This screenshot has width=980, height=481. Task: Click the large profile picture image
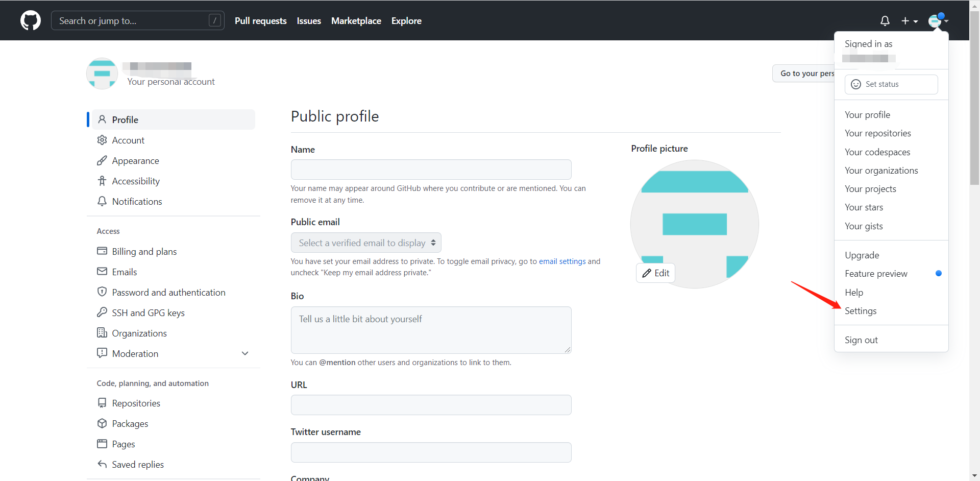click(x=695, y=224)
